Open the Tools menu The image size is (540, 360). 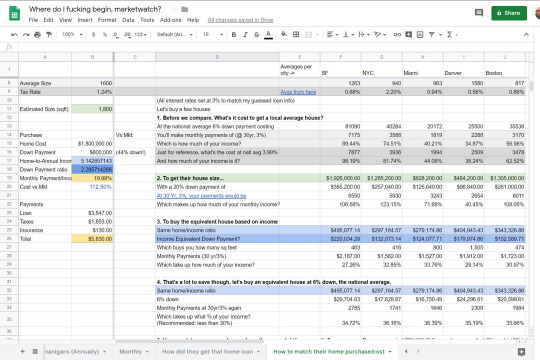(x=147, y=20)
